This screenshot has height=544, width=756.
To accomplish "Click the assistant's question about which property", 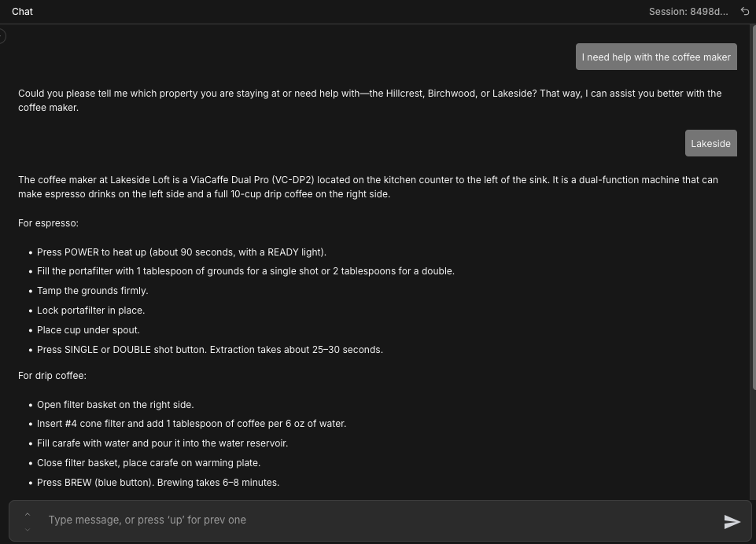I will tap(370, 101).
